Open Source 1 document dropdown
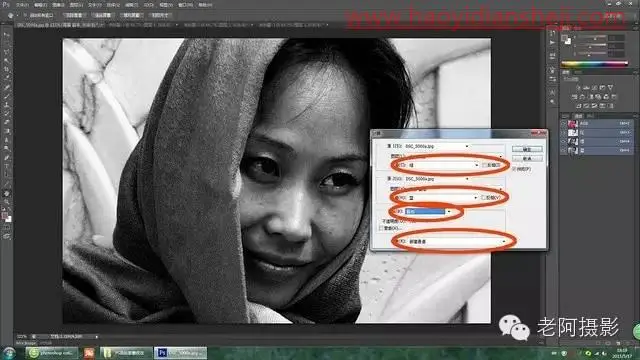This screenshot has width=640, height=360. pyautogui.click(x=437, y=146)
